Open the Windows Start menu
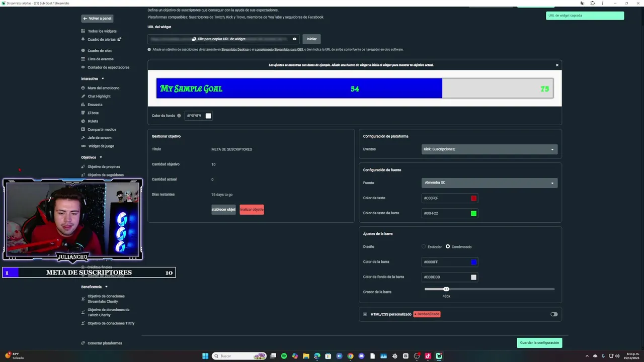The width and height of the screenshot is (644, 362). pyautogui.click(x=205, y=356)
